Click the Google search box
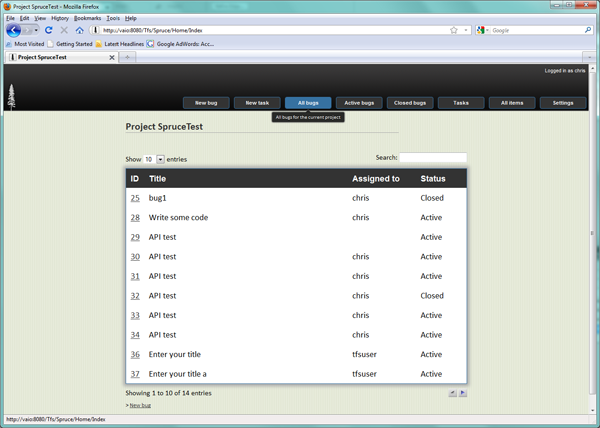 [x=537, y=30]
